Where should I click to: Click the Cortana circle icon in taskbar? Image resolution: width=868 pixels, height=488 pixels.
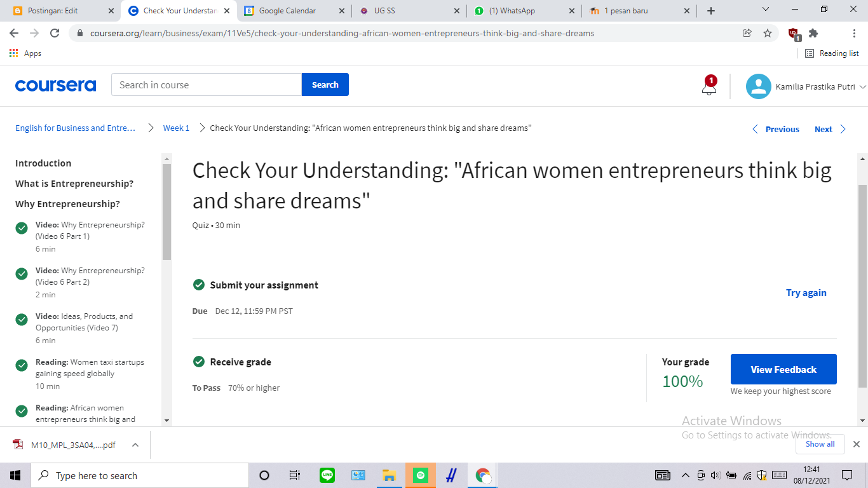(x=264, y=475)
